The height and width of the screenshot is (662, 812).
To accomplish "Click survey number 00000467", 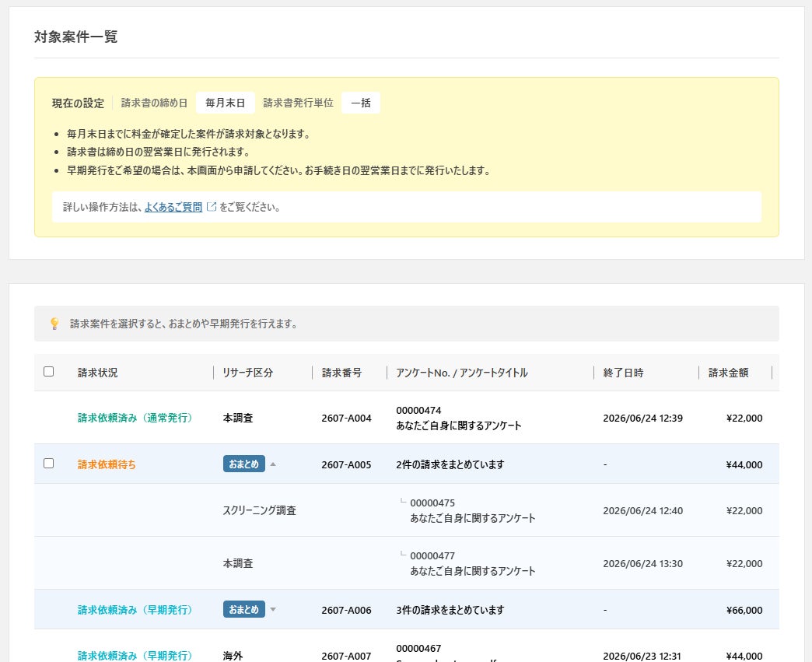I will pyautogui.click(x=419, y=648).
